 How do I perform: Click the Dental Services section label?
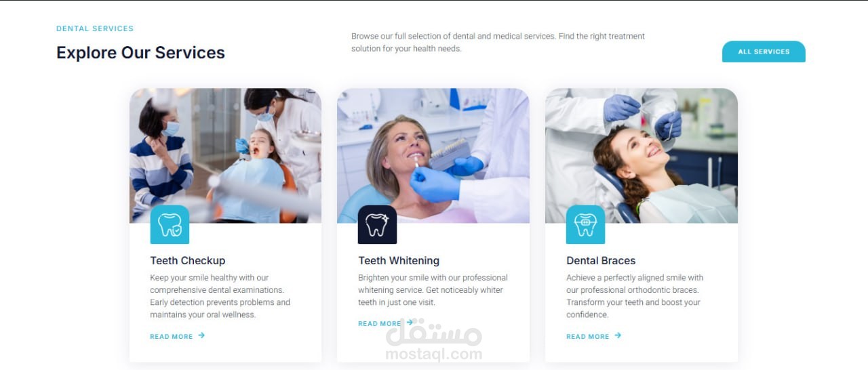click(x=95, y=28)
